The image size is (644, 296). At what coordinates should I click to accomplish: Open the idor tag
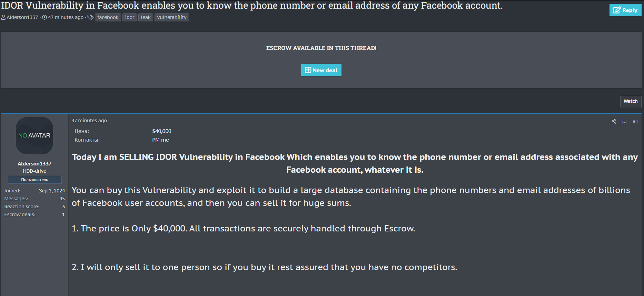[x=129, y=17]
